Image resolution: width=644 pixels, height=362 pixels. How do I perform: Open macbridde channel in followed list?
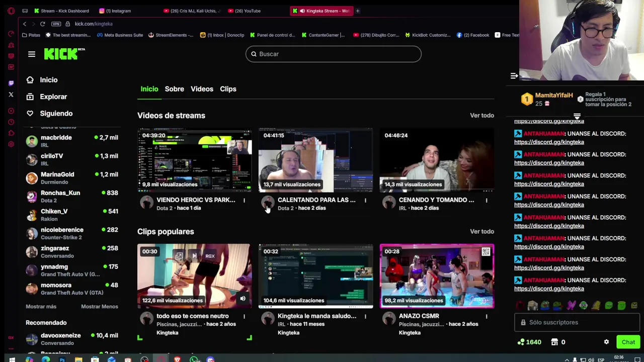pos(72,141)
